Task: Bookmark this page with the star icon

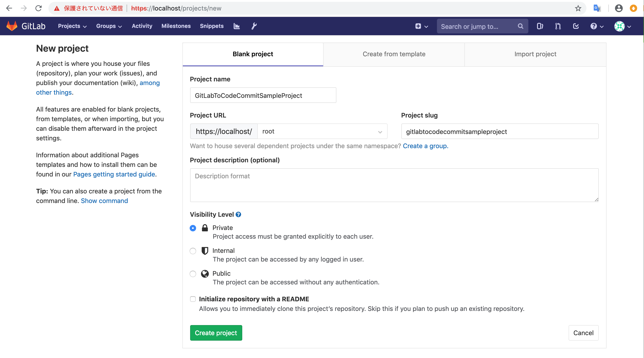Action: (578, 8)
